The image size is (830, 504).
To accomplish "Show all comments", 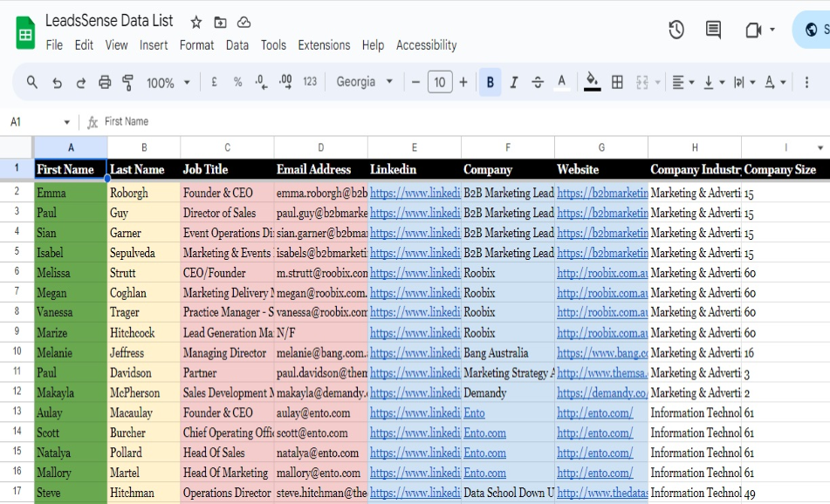I will (x=712, y=29).
